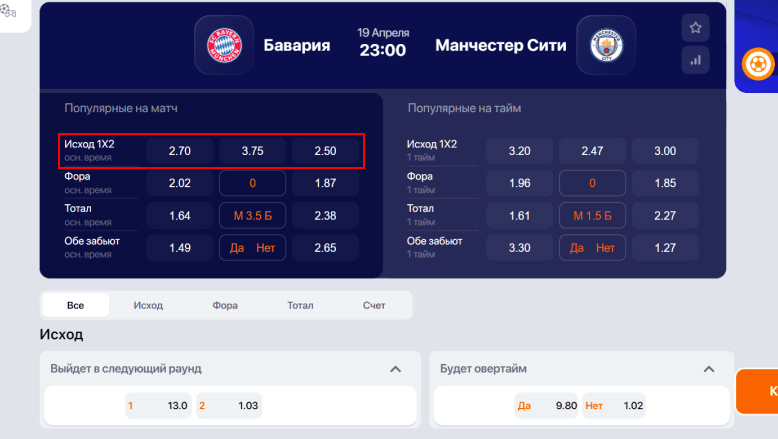778x439 pixels.
Task: Click the orange soccer ball icon
Action: (x=757, y=65)
